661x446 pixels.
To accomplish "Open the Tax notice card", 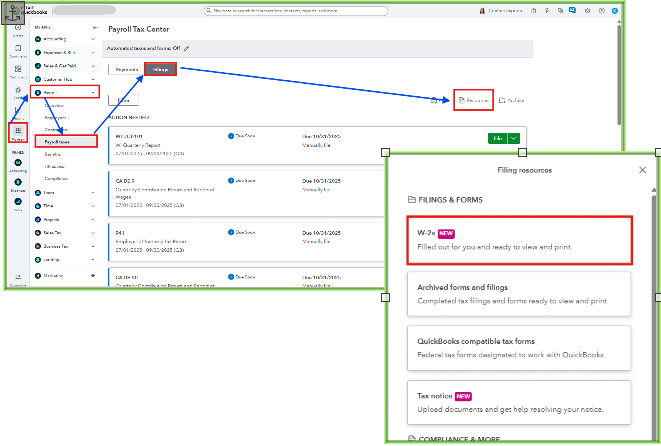I will 519,402.
